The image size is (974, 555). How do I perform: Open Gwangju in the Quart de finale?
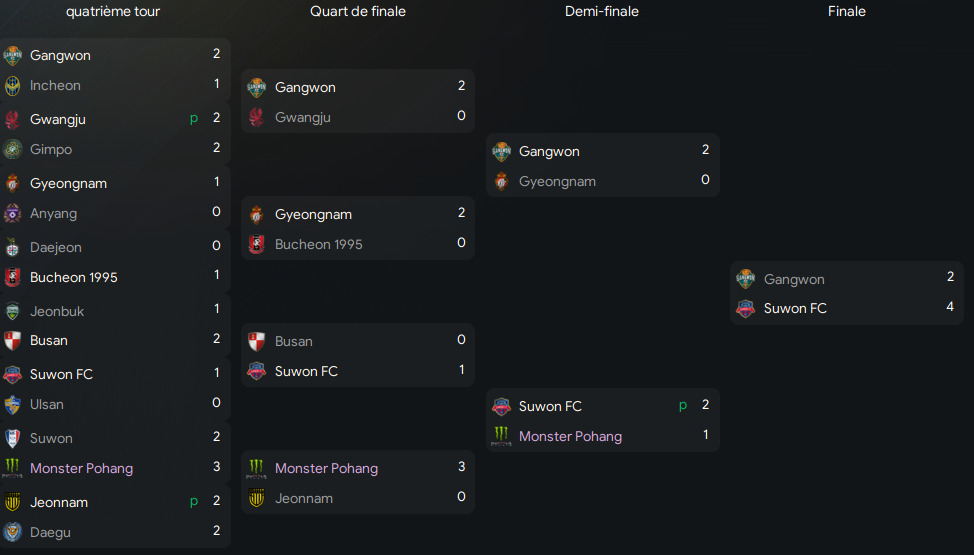point(302,118)
